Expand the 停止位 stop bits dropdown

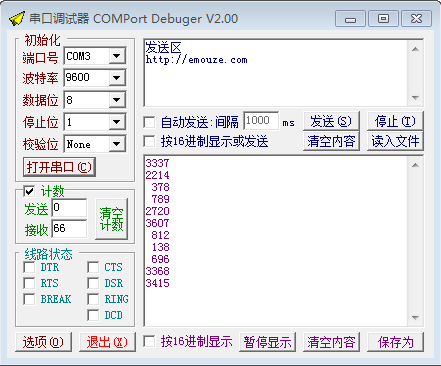[x=117, y=122]
